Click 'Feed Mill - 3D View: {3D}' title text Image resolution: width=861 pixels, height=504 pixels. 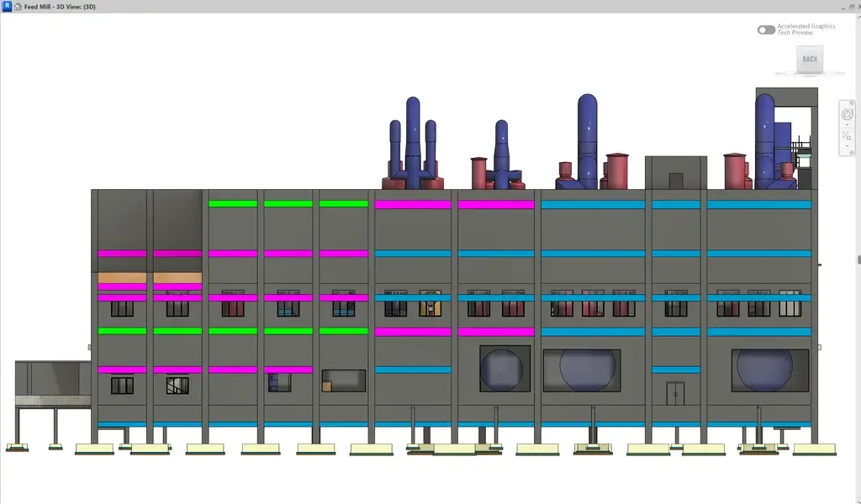click(x=60, y=7)
